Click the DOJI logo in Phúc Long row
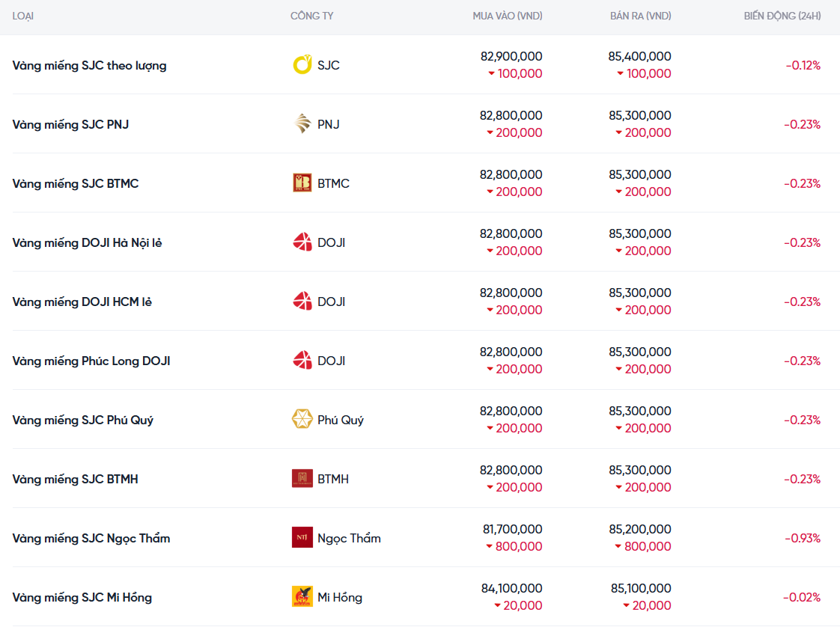This screenshot has height=630, width=840. 302,361
